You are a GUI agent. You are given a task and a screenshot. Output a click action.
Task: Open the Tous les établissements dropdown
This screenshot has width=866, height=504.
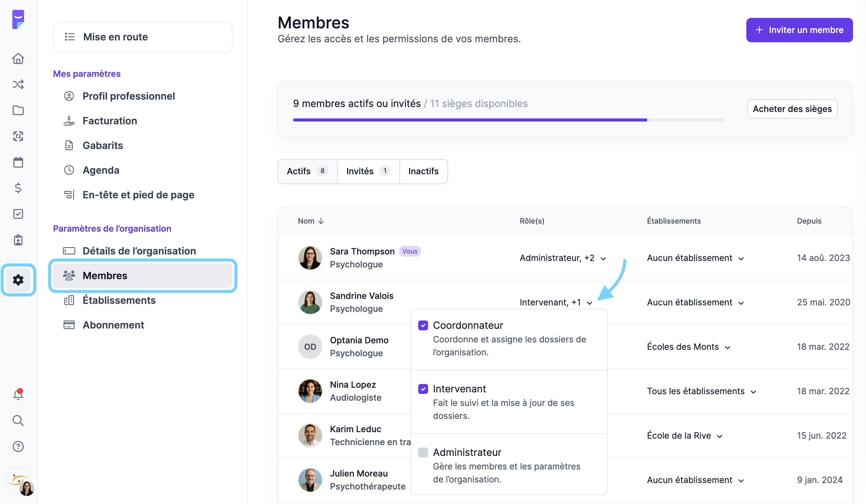[x=701, y=391]
